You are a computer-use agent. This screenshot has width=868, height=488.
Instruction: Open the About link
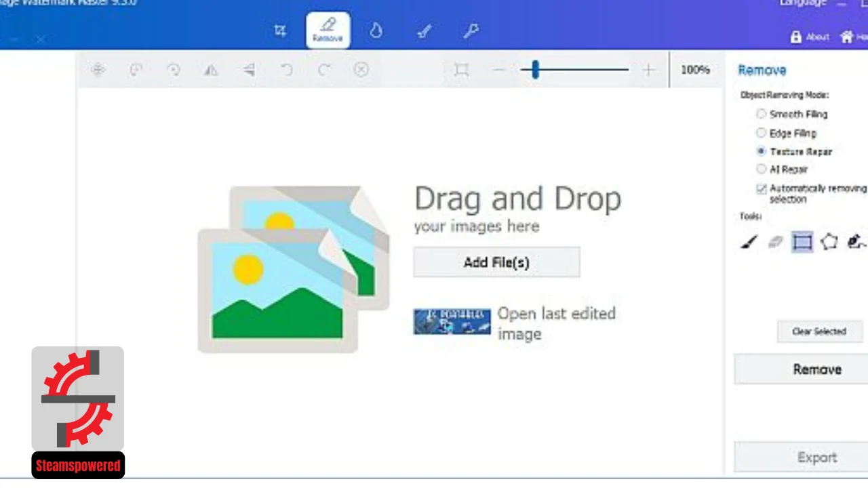(x=810, y=37)
